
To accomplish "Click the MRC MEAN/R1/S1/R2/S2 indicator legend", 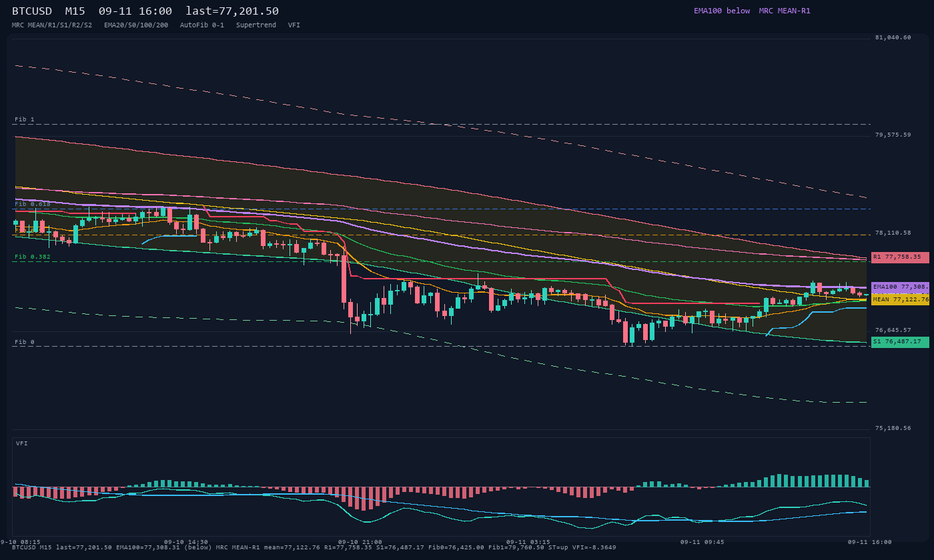I will pyautogui.click(x=52, y=25).
